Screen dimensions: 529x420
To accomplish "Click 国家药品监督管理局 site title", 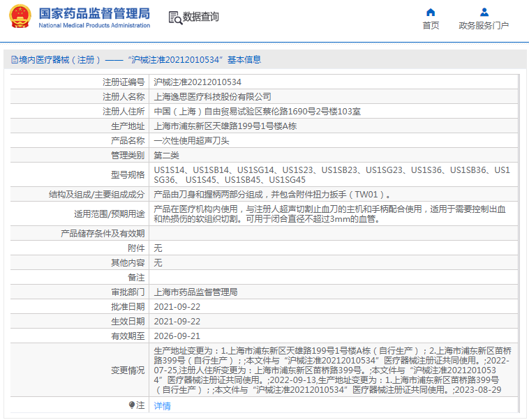I will coord(94,13).
